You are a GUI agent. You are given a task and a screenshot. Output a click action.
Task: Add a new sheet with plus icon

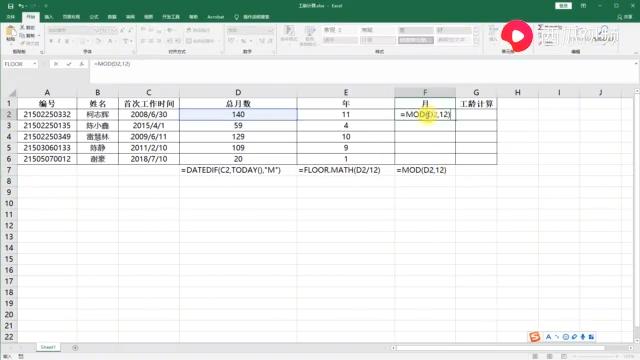tap(75, 348)
